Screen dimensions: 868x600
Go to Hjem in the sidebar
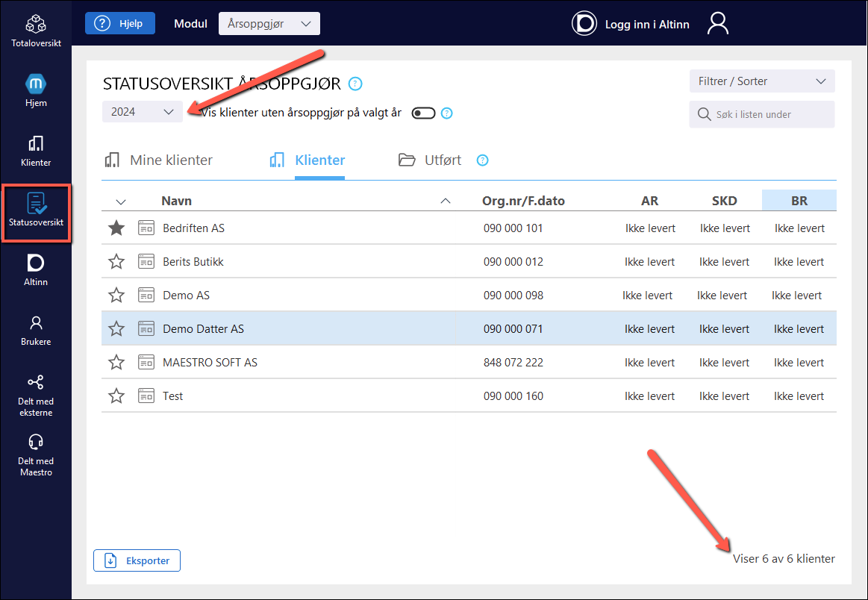pyautogui.click(x=36, y=91)
